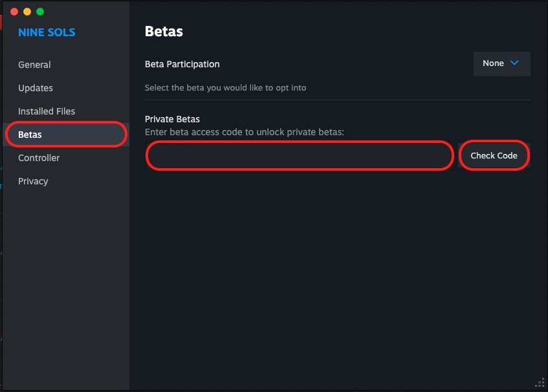This screenshot has width=548, height=392.
Task: Go to Installed Files section
Action: click(47, 111)
